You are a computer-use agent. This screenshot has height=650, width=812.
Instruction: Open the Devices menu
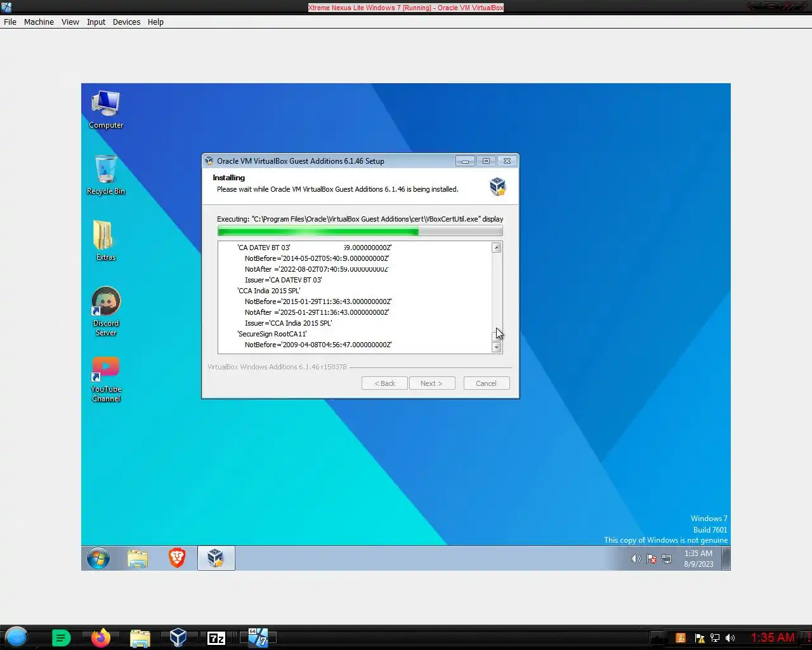pyautogui.click(x=127, y=22)
